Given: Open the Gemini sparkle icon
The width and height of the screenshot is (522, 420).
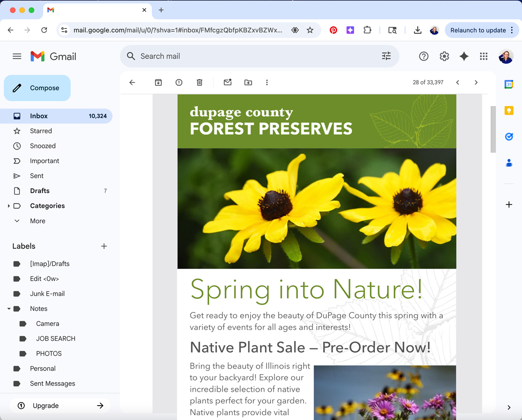Looking at the screenshot, I should [464, 56].
